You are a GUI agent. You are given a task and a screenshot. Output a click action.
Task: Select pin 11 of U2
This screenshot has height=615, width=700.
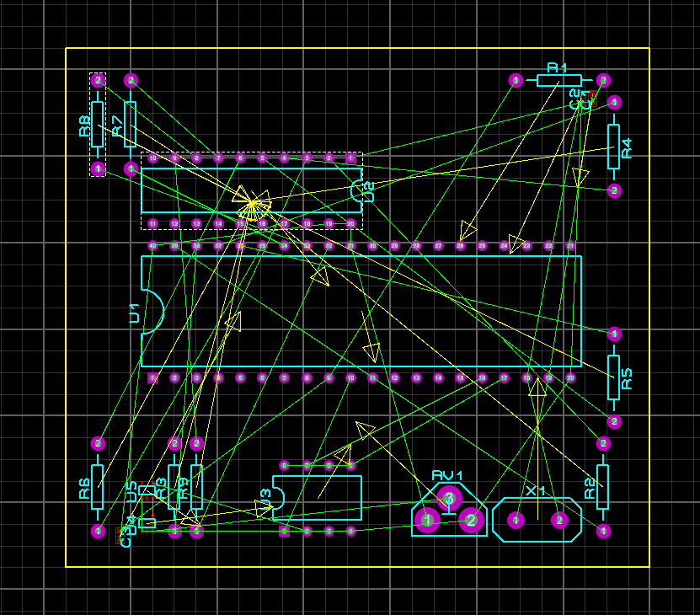[152, 224]
